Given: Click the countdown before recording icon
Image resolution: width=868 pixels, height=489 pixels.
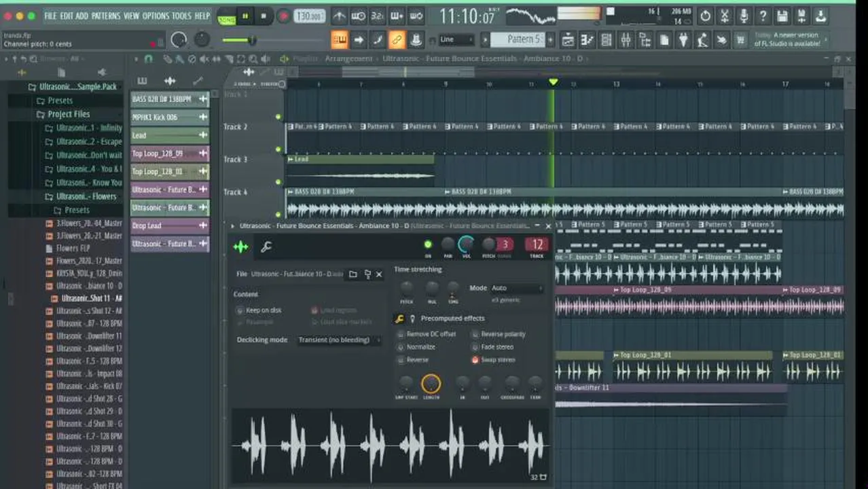Looking at the screenshot, I should [x=378, y=16].
